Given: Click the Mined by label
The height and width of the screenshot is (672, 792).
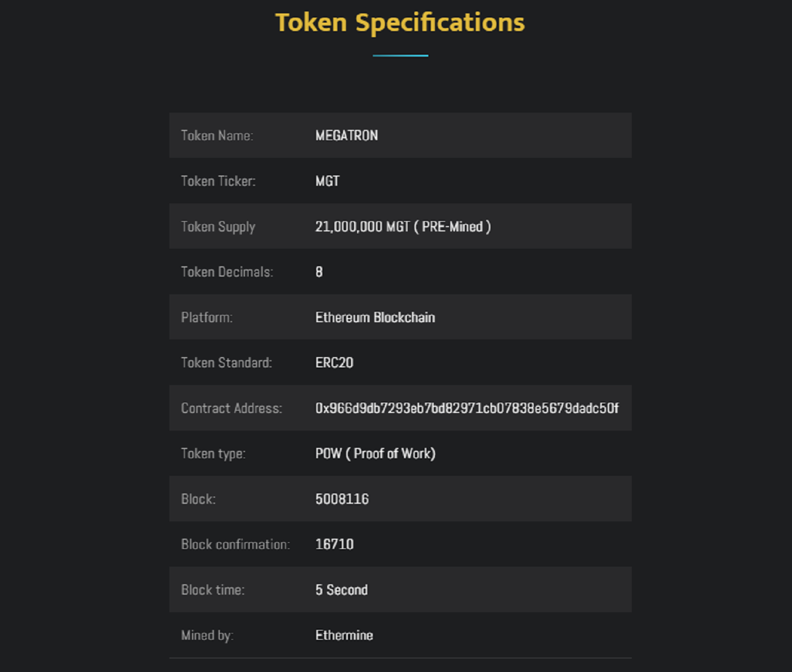Looking at the screenshot, I should pyautogui.click(x=207, y=635).
